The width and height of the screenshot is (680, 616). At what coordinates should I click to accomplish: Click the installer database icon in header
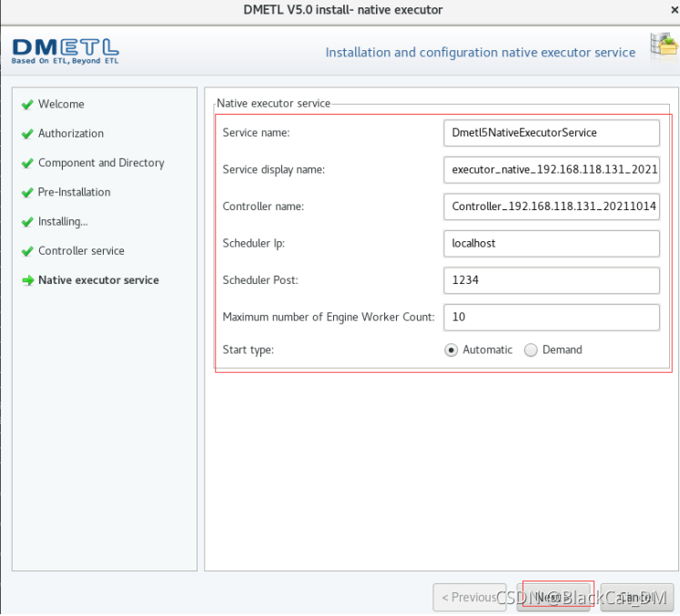click(x=664, y=45)
